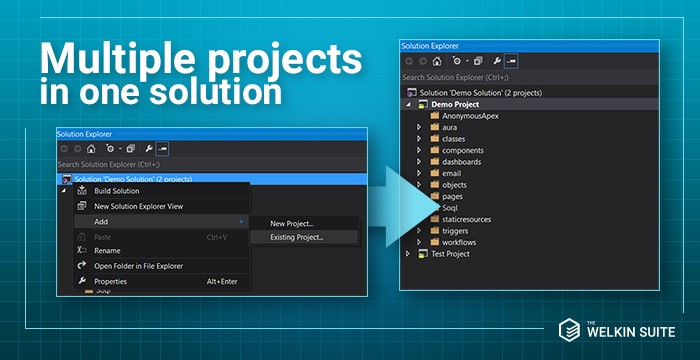
Task: Select highlighted Solution 'Demo Solution' row
Action: tap(212, 179)
